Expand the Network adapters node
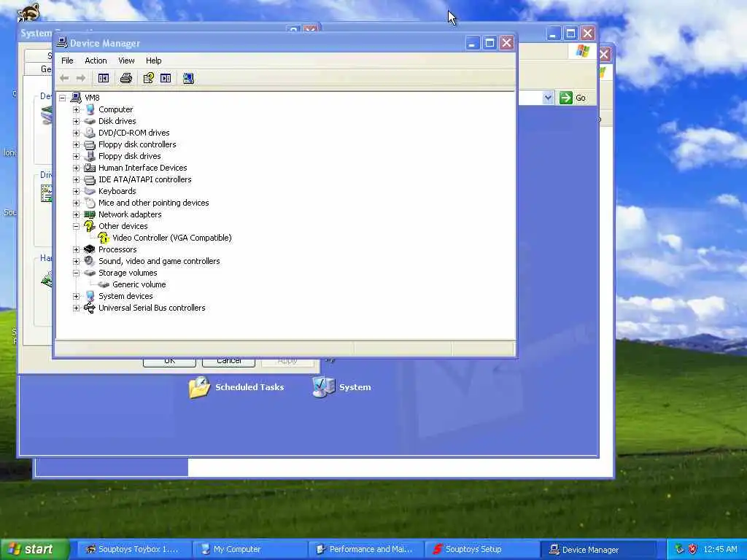747x560 pixels. (x=76, y=214)
